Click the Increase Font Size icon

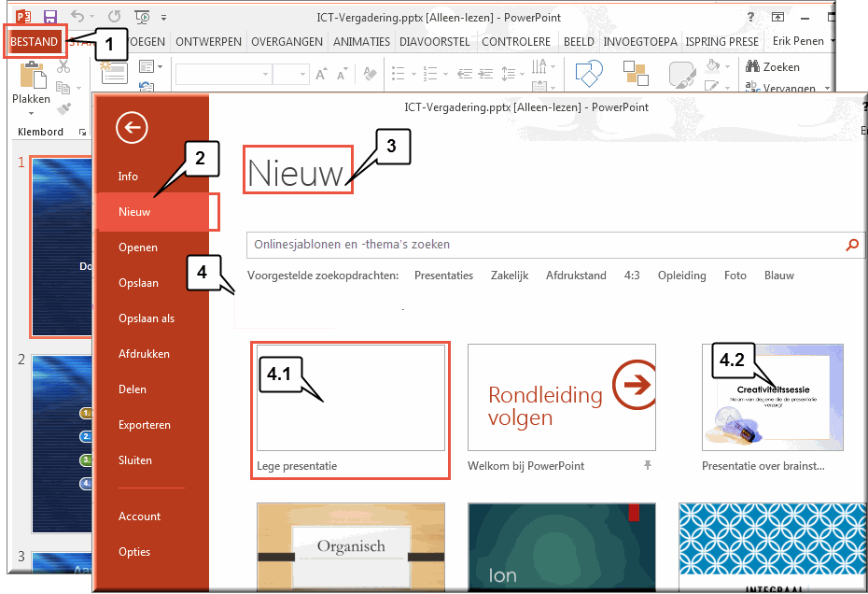click(321, 74)
